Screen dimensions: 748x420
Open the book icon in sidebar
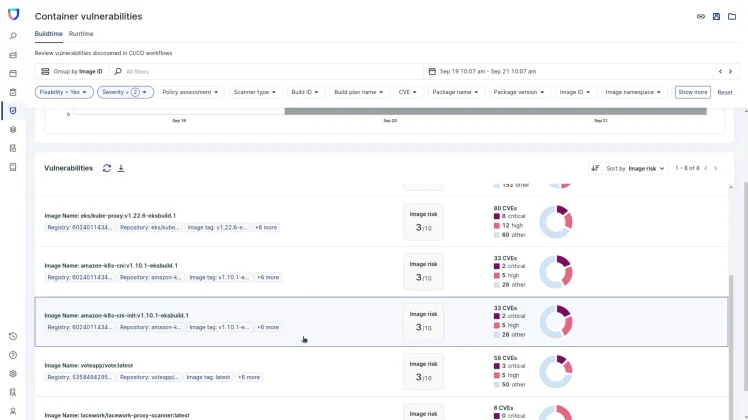pyautogui.click(x=13, y=167)
